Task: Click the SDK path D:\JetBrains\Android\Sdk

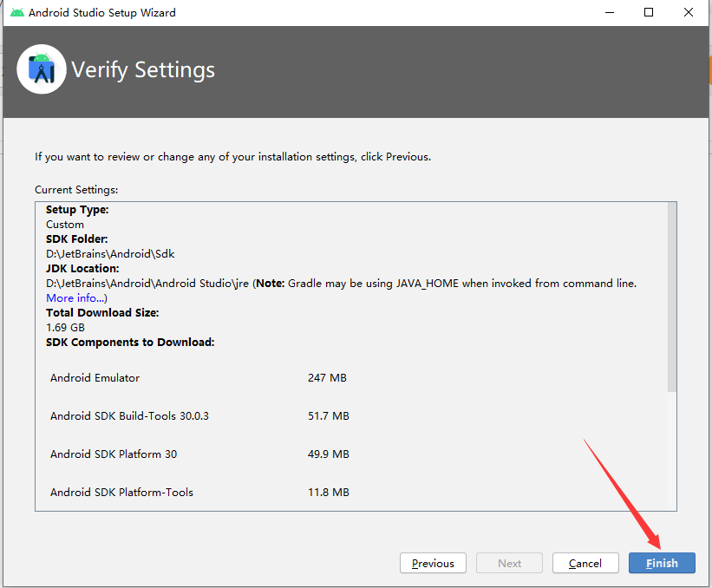Action: (x=110, y=254)
